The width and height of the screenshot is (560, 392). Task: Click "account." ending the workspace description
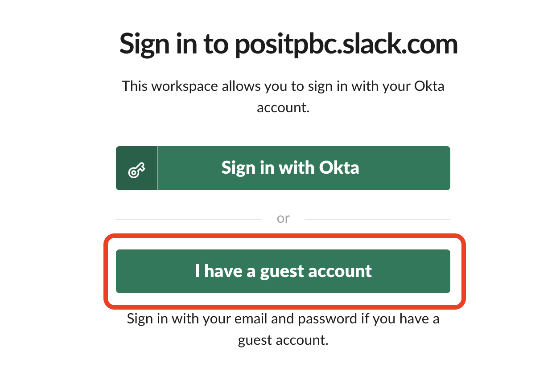(283, 108)
